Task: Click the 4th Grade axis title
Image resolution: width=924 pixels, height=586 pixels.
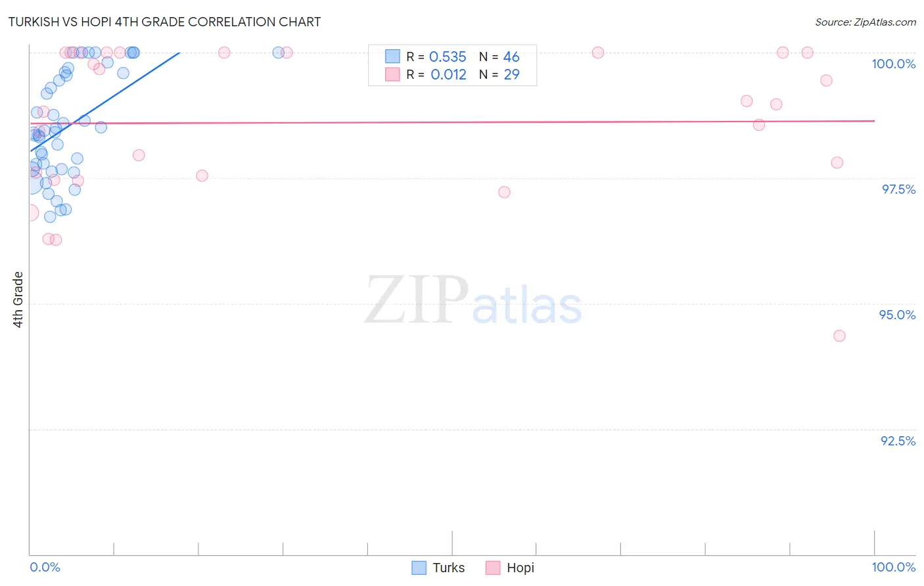Action: (18, 300)
